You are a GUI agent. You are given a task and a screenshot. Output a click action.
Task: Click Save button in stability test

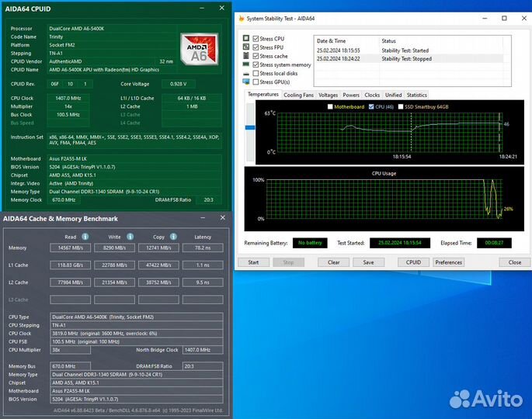pyautogui.click(x=368, y=262)
